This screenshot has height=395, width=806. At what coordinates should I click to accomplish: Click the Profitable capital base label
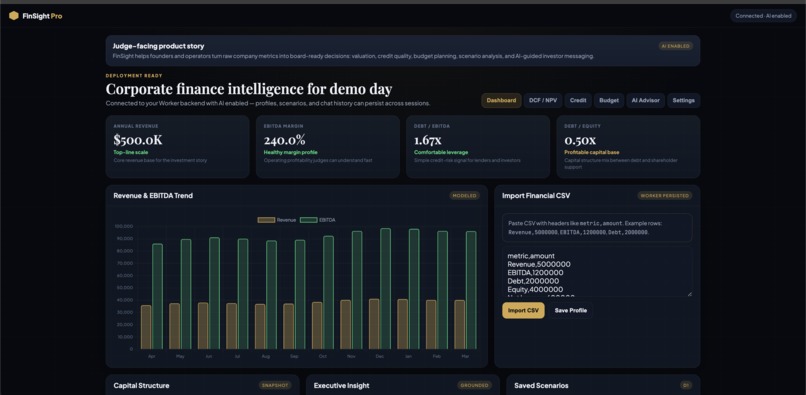[592, 153]
